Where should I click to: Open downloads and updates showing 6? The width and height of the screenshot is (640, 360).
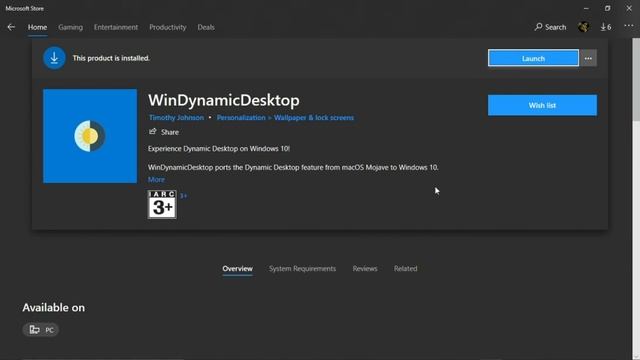[x=606, y=27]
